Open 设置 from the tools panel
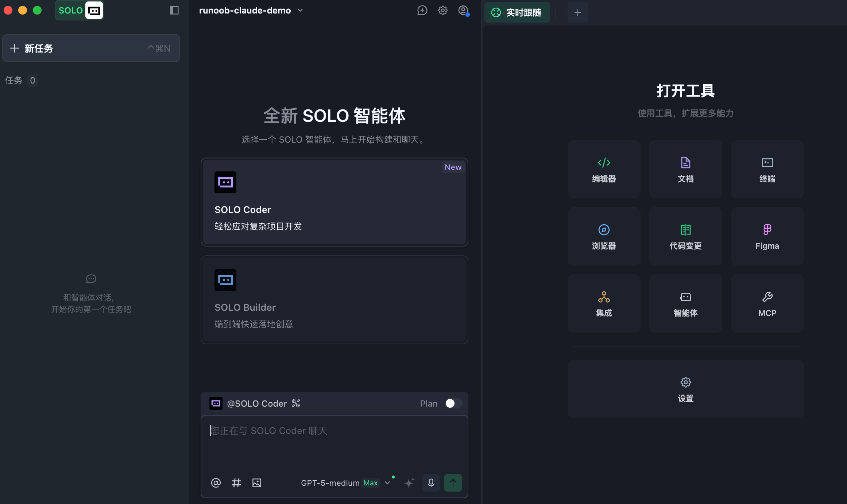This screenshot has height=504, width=847. (685, 389)
